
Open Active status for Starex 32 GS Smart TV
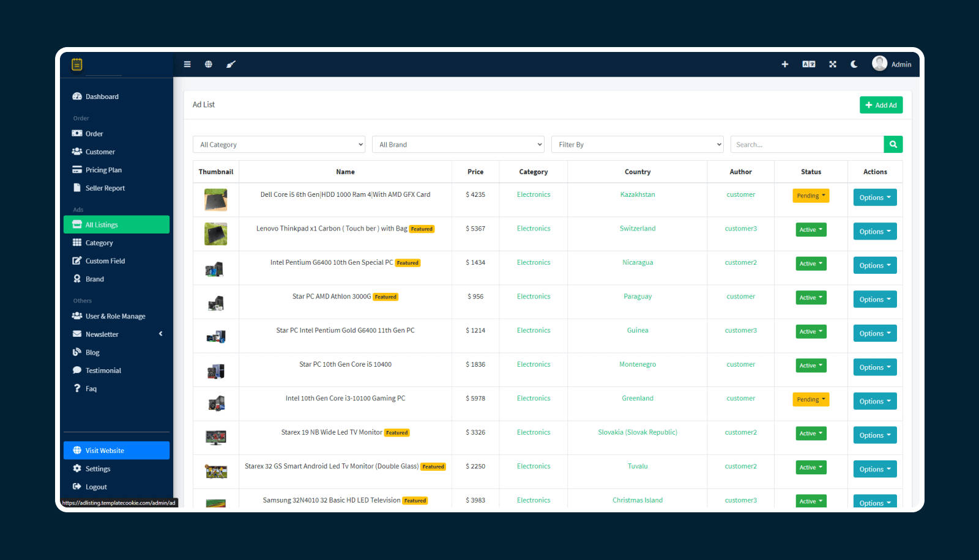tap(811, 467)
